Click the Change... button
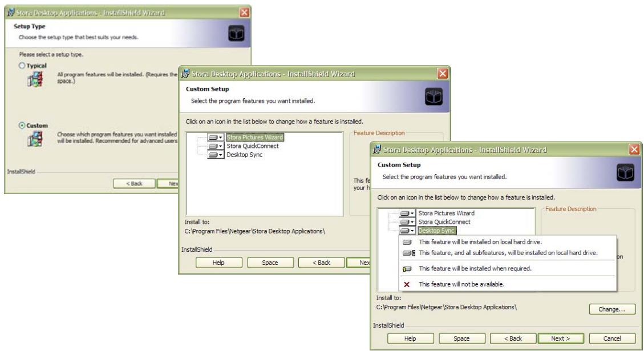 point(612,309)
